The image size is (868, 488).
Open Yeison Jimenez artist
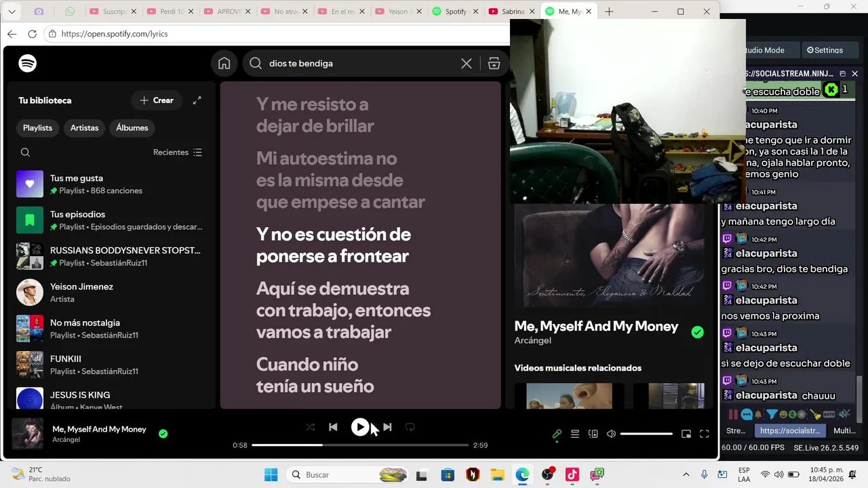[110, 292]
